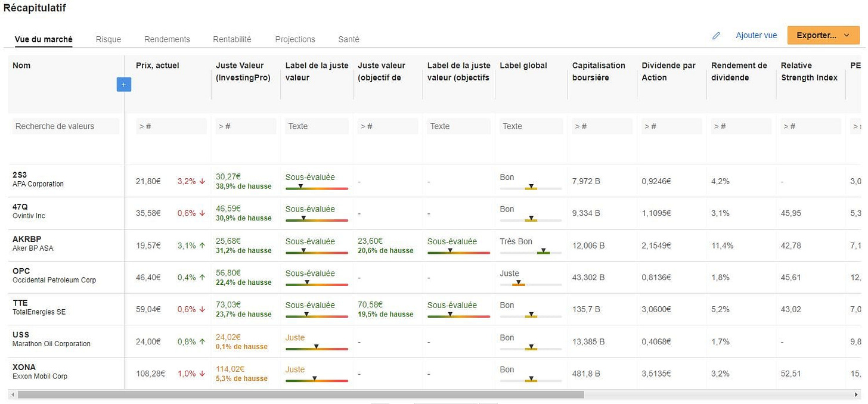Click the 30,27€ fair value for APA

[x=228, y=177]
